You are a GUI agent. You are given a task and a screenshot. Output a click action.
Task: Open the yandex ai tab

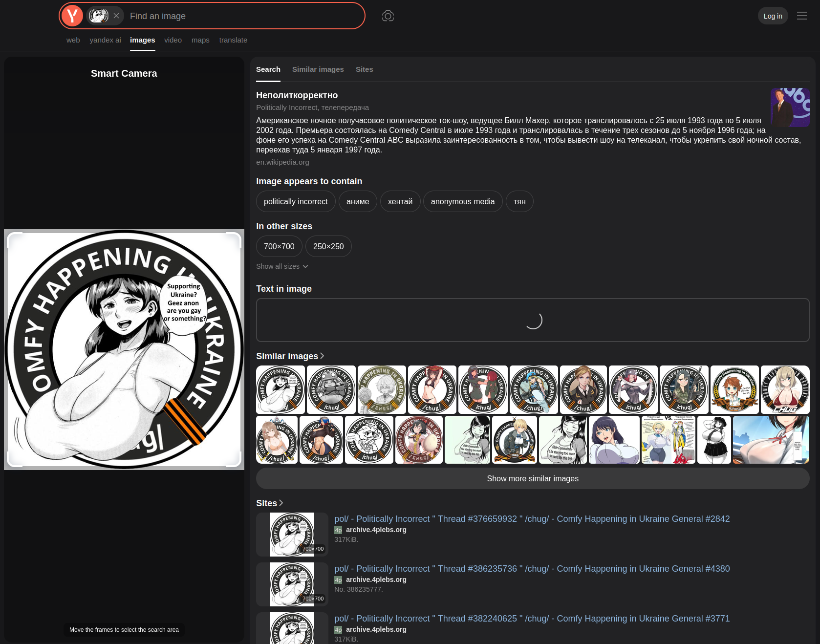105,40
